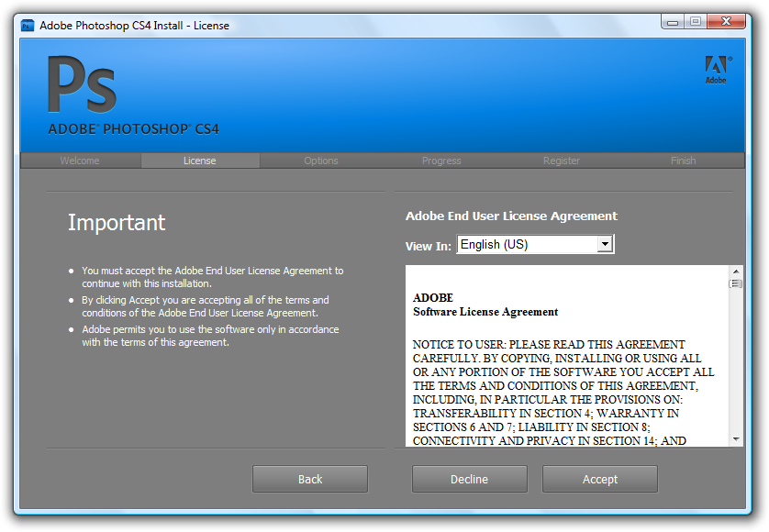The image size is (769, 532).
Task: Minimize the installer window
Action: 673,22
